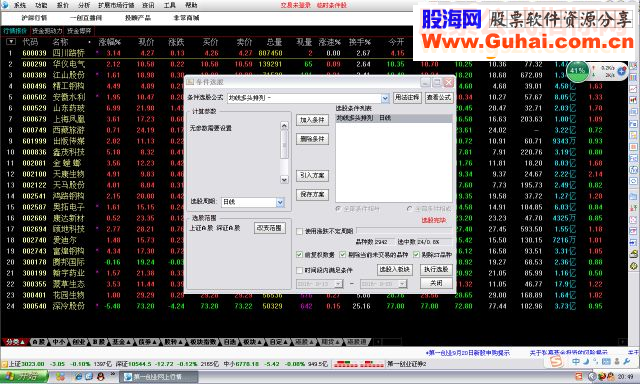
Task: Expand the 板块 bottom tab
Action: point(252,342)
